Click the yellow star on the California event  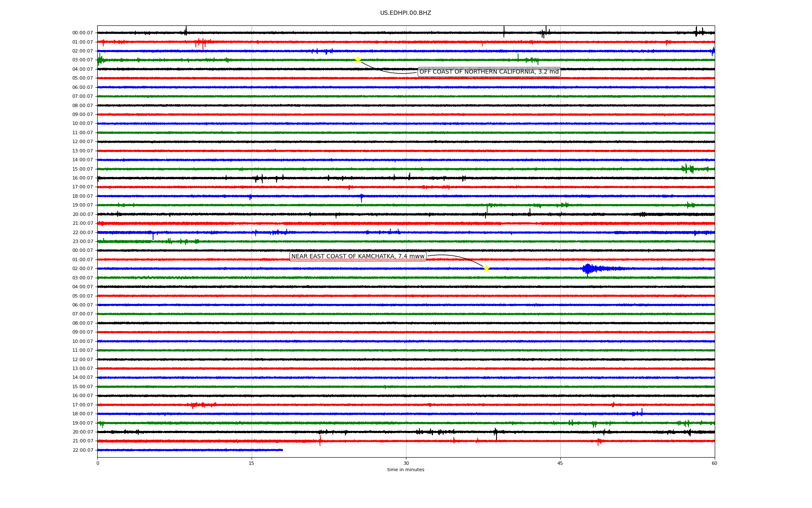[x=358, y=60]
